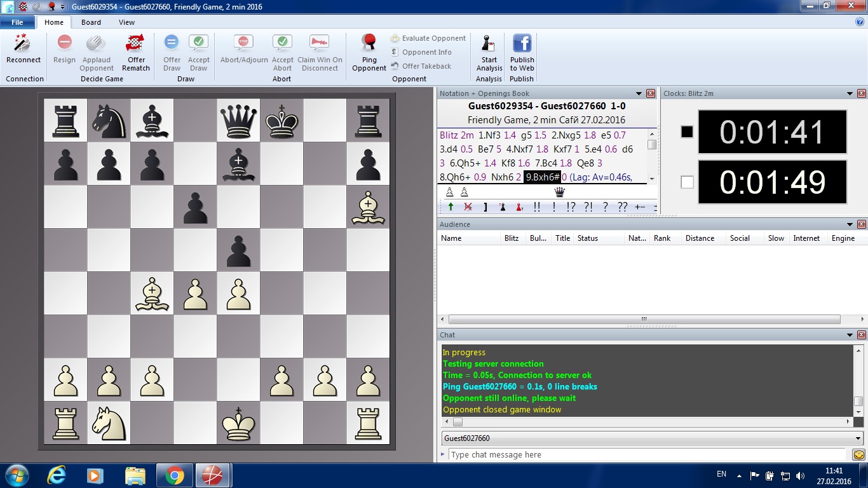Expand the Chat panel dropdown arrow
Image resolution: width=868 pixels, height=488 pixels.
coord(850,335)
